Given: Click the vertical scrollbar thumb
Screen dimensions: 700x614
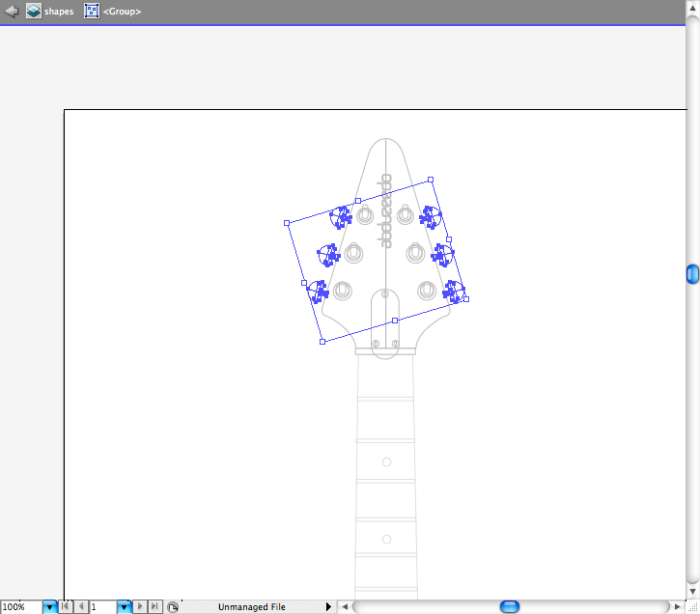Looking at the screenshot, I should tap(692, 275).
